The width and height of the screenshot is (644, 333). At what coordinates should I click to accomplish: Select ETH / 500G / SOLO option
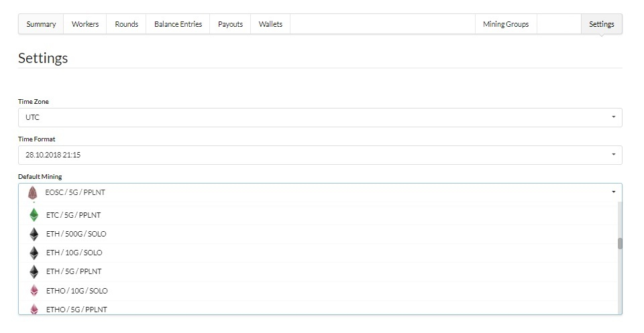(x=318, y=234)
